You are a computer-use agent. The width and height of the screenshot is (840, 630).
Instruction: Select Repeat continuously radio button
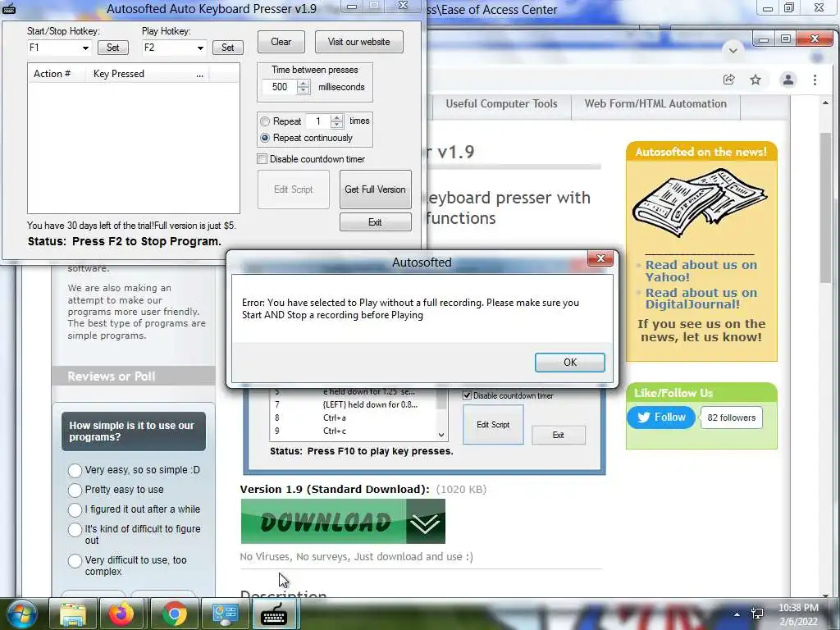point(265,138)
